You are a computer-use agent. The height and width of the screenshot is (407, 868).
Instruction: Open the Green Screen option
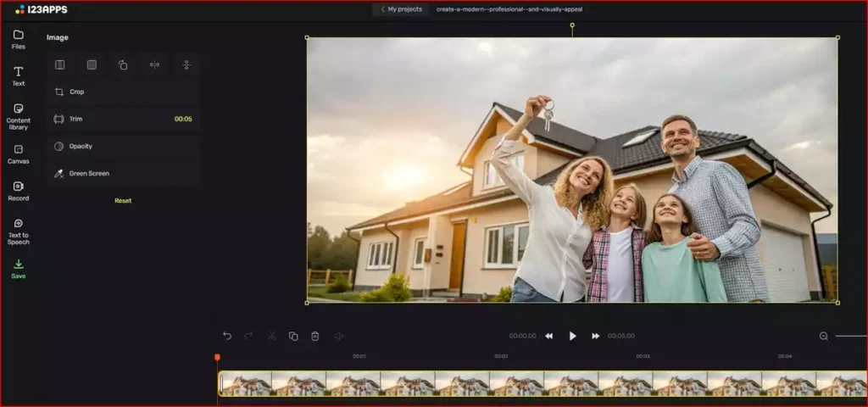[x=123, y=173]
